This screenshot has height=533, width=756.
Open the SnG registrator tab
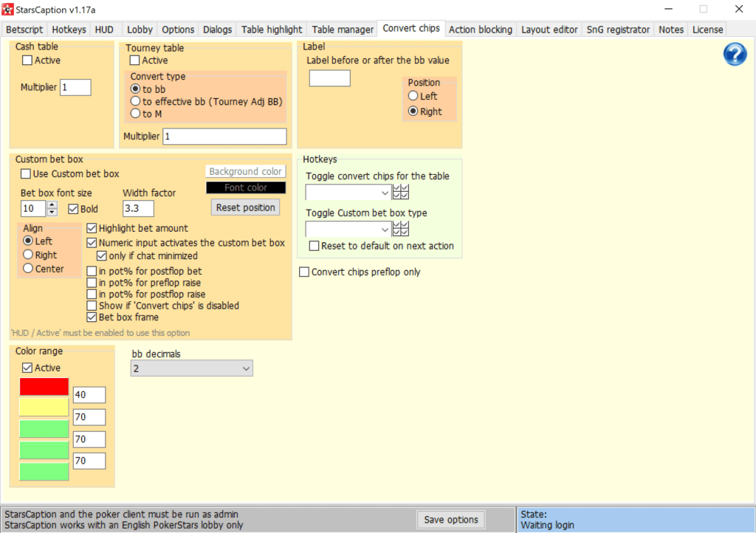pyautogui.click(x=618, y=30)
